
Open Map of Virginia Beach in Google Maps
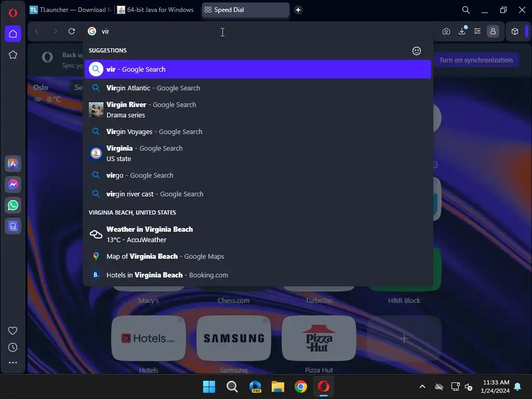258,257
